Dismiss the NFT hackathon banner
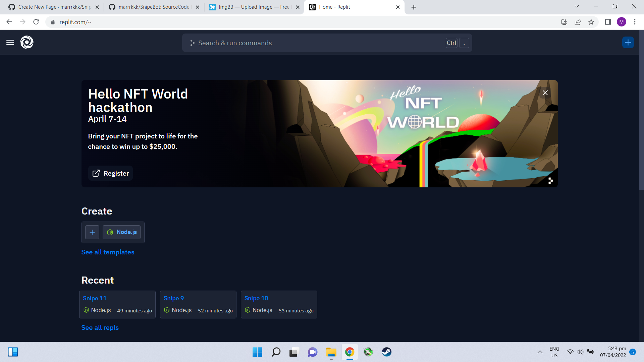Image resolution: width=644 pixels, height=362 pixels. tap(545, 93)
